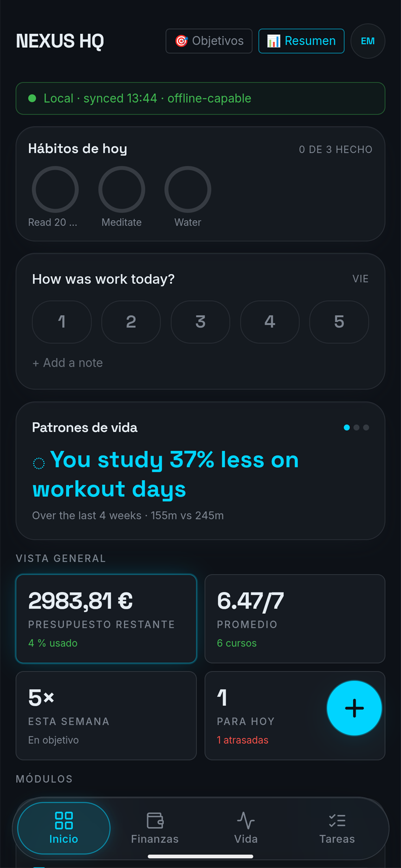
Task: Rate work today as 3
Action: (x=200, y=322)
